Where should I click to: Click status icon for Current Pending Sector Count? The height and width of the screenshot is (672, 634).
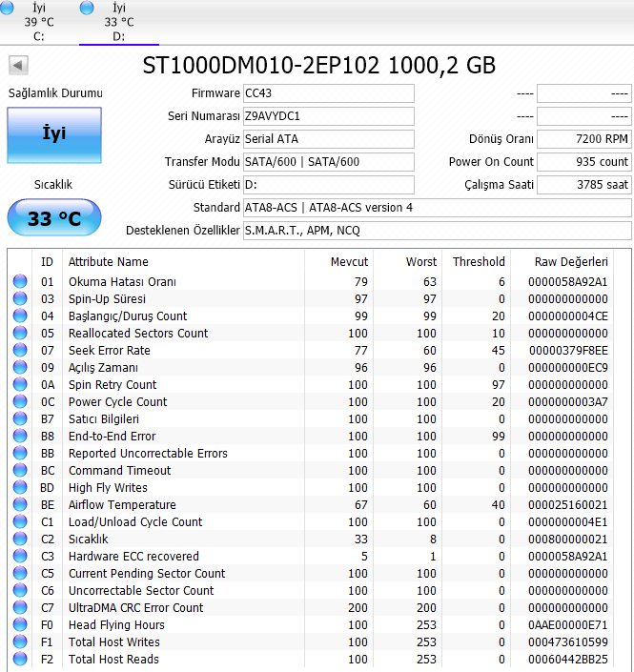pos(20,573)
